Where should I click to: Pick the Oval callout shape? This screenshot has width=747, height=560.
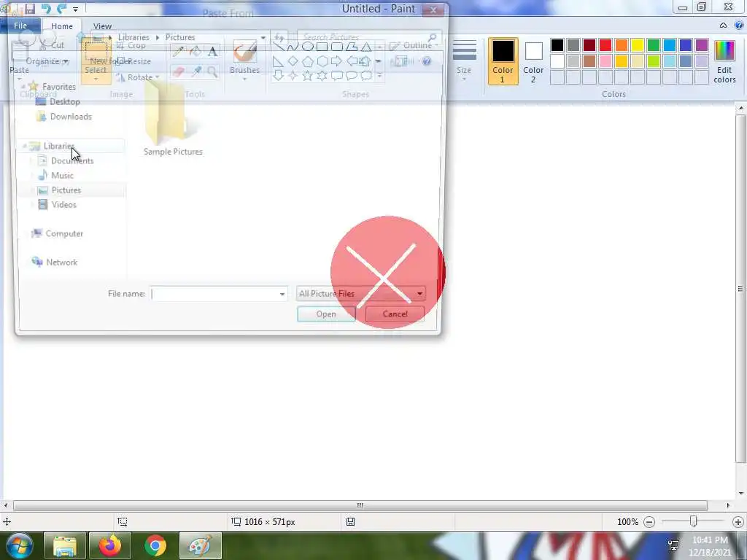[x=352, y=75]
